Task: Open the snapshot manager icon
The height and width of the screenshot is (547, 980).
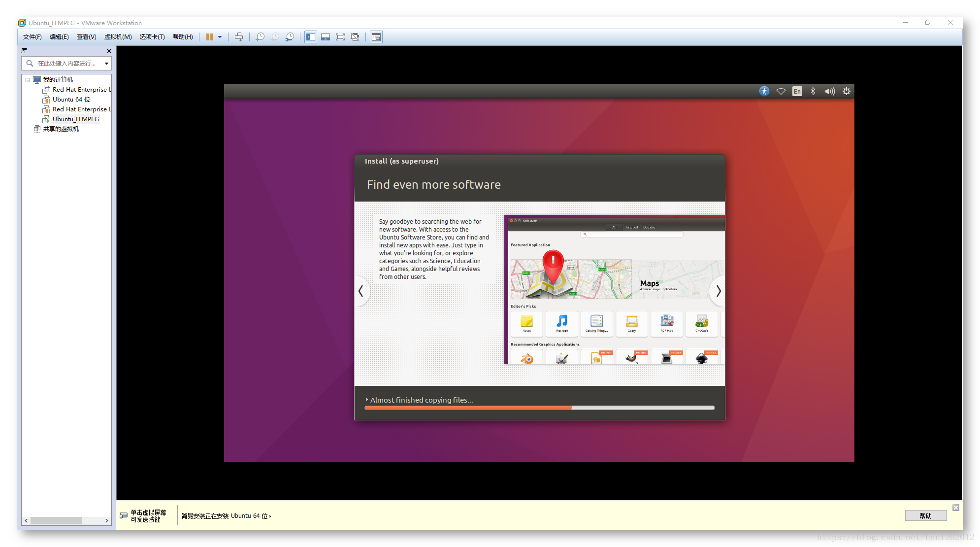Action: point(290,37)
